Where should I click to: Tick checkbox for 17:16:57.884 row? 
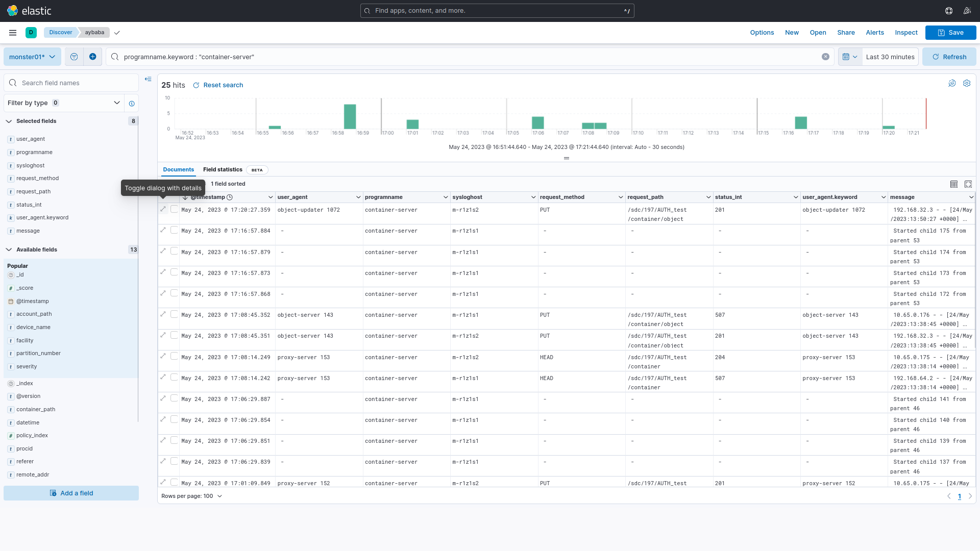click(175, 230)
